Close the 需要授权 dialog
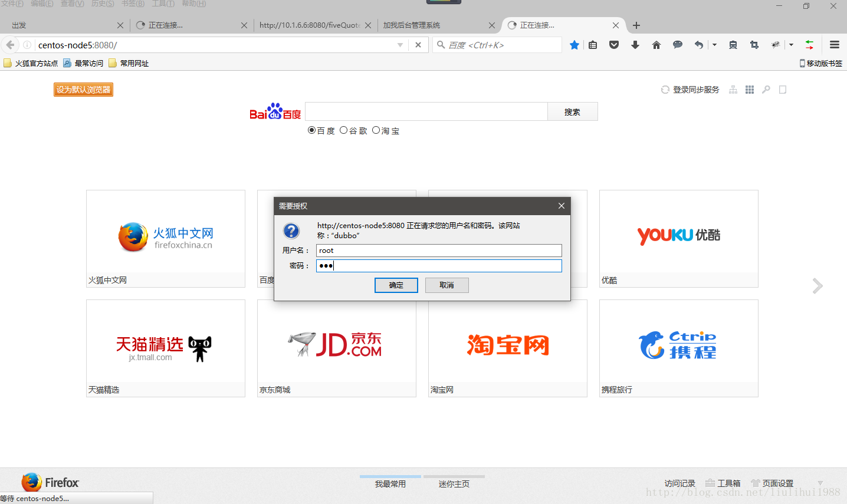The width and height of the screenshot is (847, 504). [x=562, y=206]
